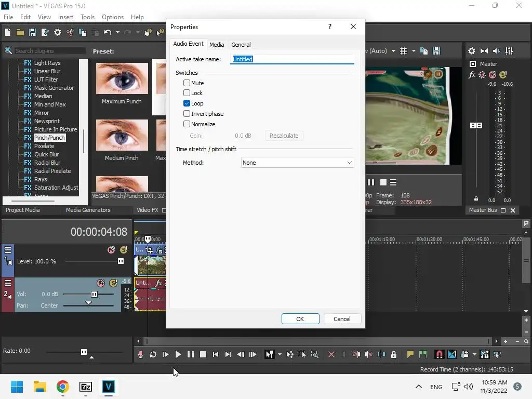Stop playback in the transport bar
Viewport: 532px width, 399px height.
tap(203, 354)
